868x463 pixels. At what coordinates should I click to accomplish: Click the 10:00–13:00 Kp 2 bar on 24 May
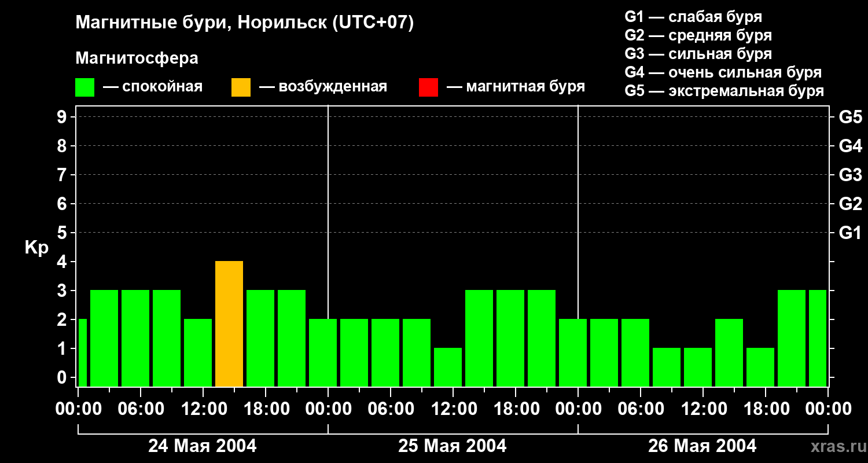(198, 352)
